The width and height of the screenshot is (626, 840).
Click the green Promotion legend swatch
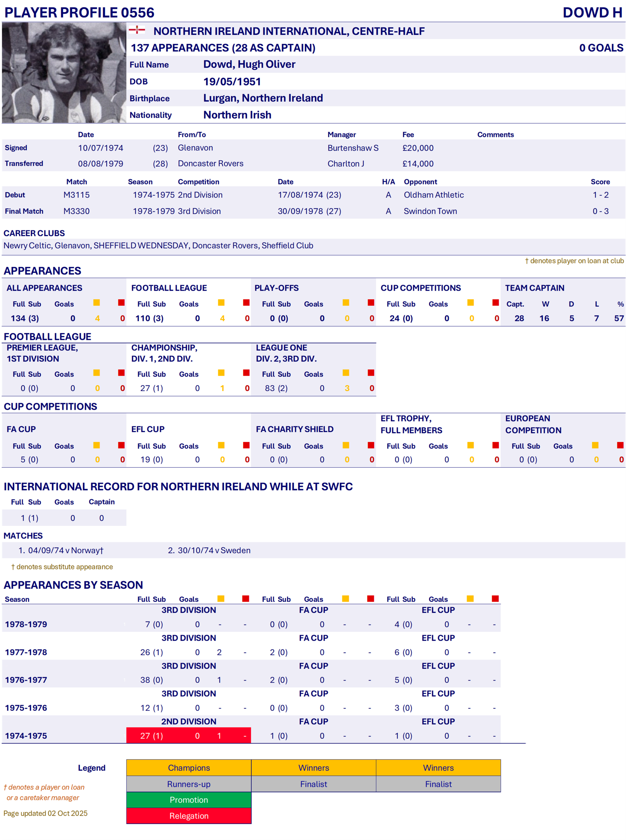189,800
